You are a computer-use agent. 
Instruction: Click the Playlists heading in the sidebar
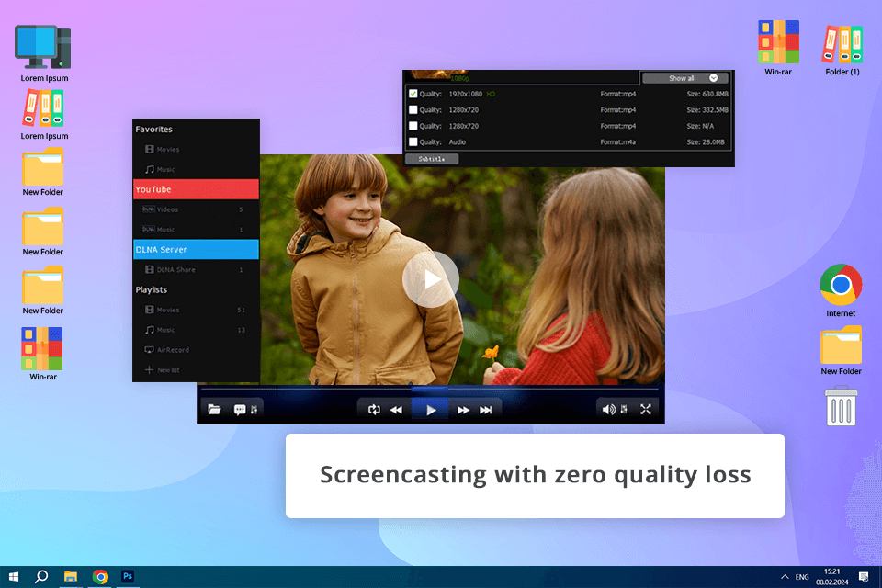(151, 289)
